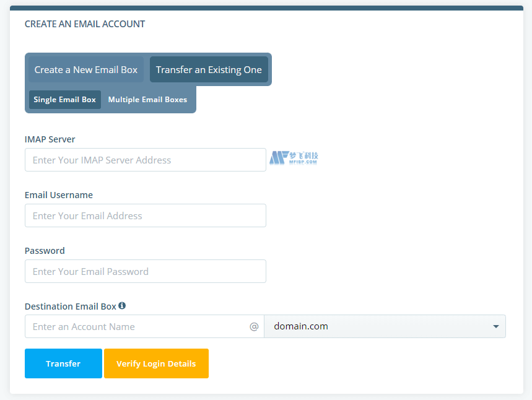
Task: Select the Transfer an Existing One tab
Action: click(209, 69)
